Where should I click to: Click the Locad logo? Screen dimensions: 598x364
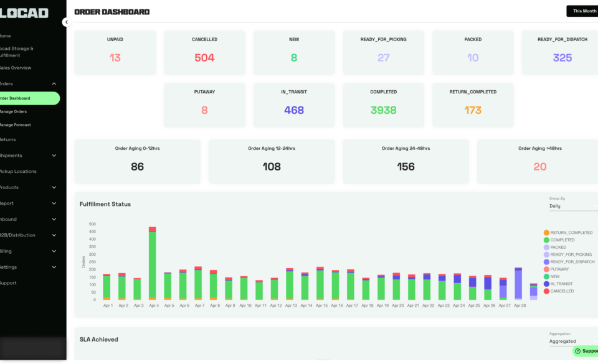(25, 12)
